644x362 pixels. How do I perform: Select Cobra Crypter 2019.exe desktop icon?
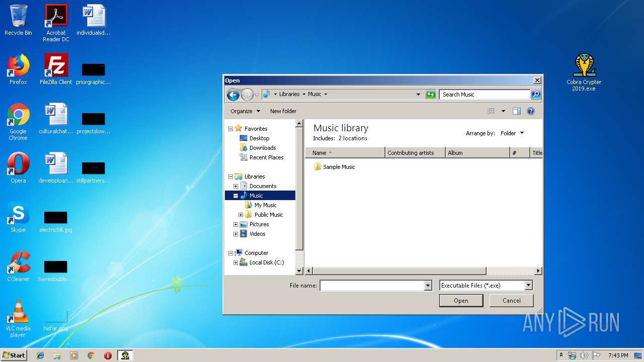point(584,72)
